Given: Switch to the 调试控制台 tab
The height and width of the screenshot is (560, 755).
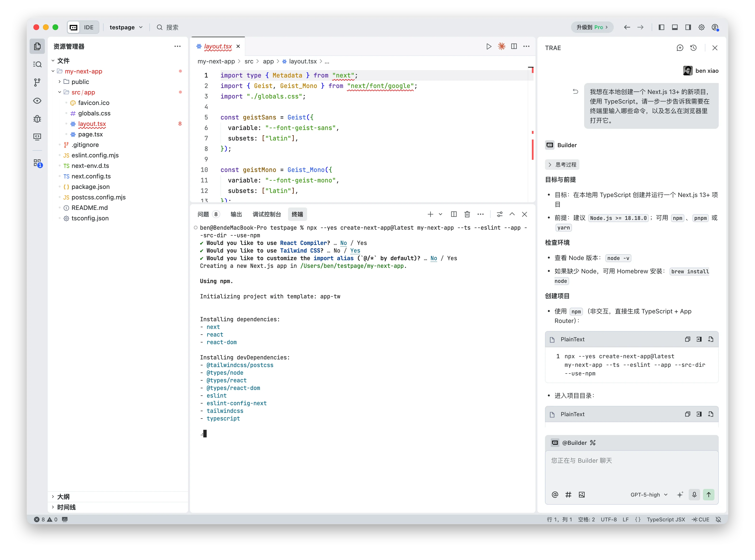Looking at the screenshot, I should pyautogui.click(x=267, y=214).
